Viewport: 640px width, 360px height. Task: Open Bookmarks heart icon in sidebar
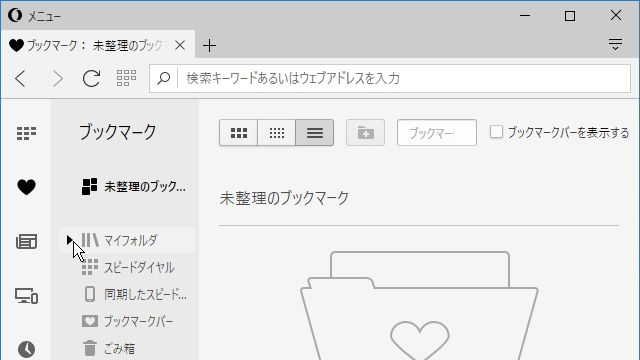pos(27,187)
